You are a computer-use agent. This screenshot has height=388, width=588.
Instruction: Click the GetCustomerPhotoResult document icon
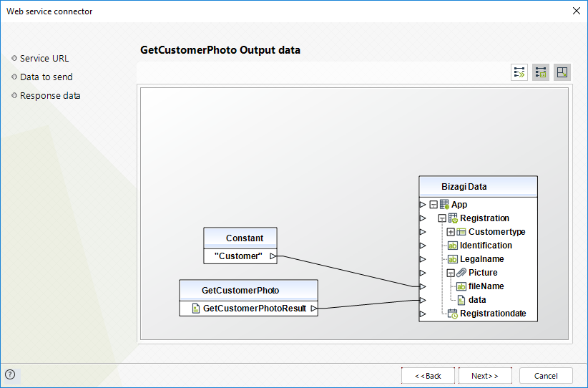[196, 309]
